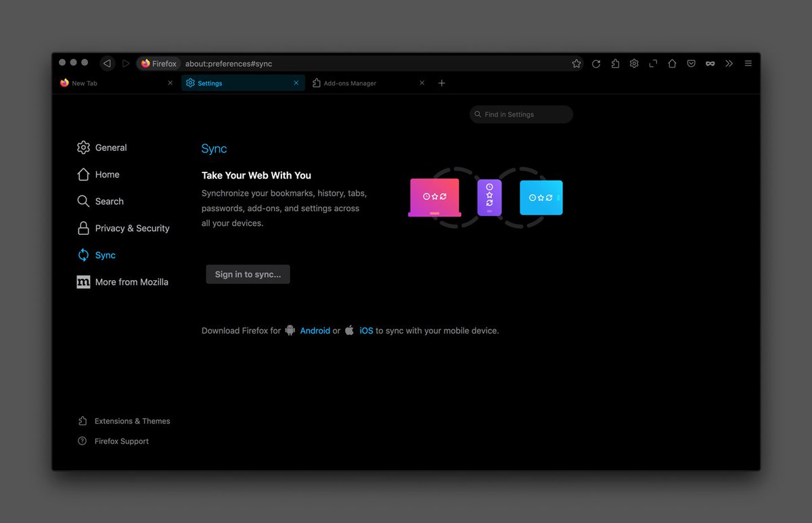Open the Search settings category
The height and width of the screenshot is (523, 812).
click(101, 202)
